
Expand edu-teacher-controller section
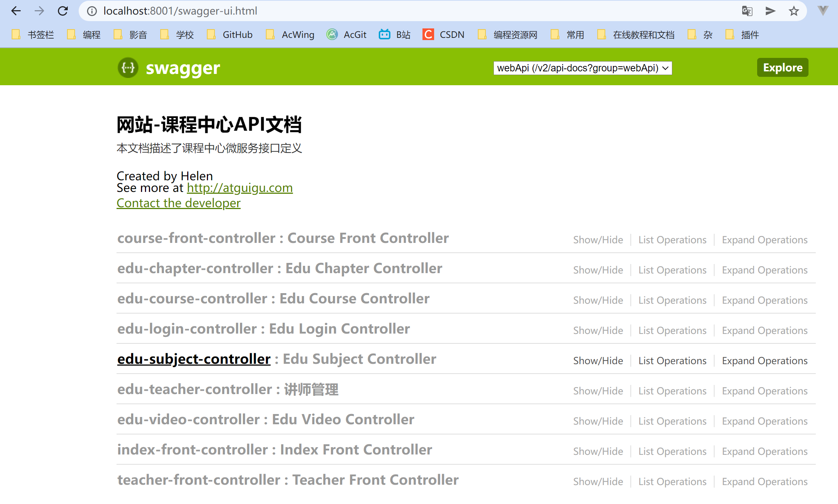click(x=195, y=389)
